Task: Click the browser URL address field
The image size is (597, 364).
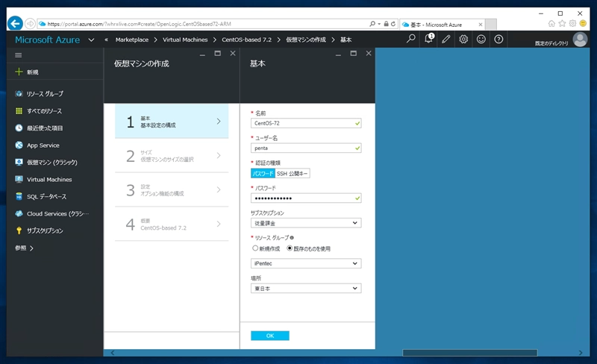Action: [x=203, y=24]
